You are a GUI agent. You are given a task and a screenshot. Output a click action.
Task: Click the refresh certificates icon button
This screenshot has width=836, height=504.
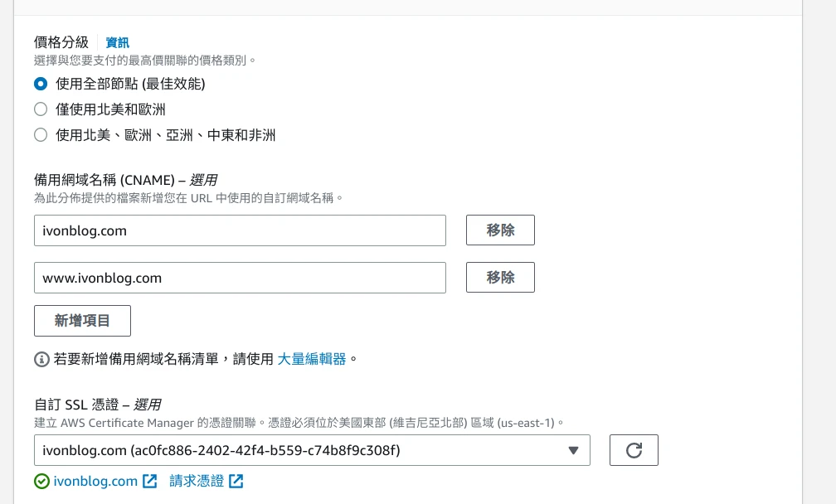pyautogui.click(x=634, y=450)
